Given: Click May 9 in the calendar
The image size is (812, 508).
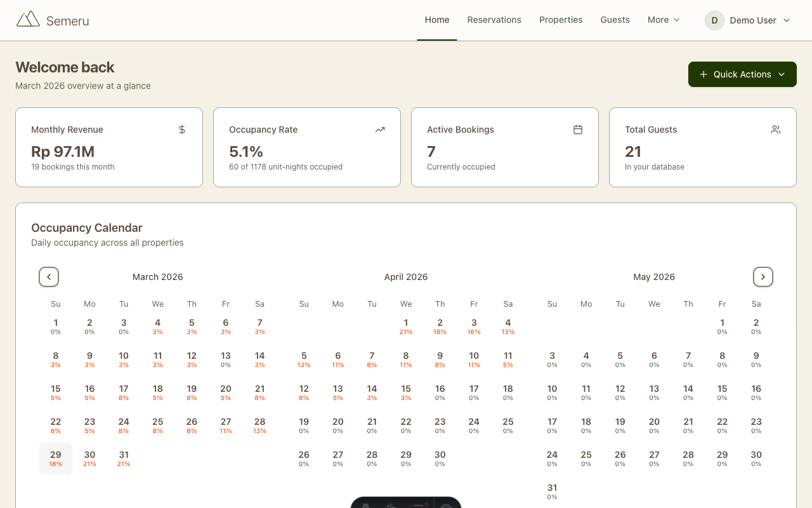Looking at the screenshot, I should pos(756,359).
